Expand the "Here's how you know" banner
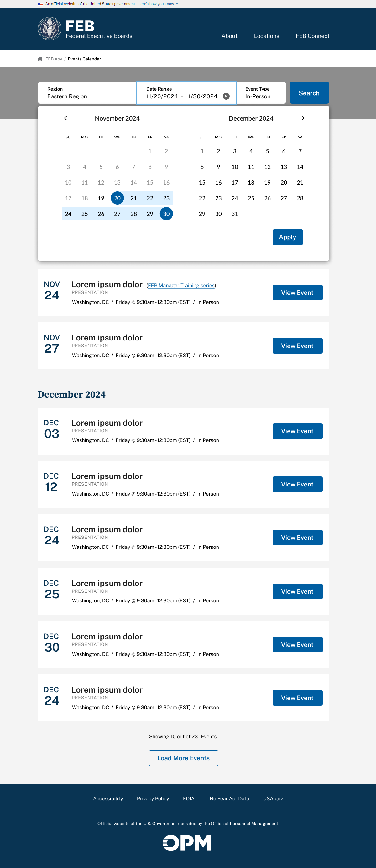Screen dimensions: 376x868 tap(158, 4)
